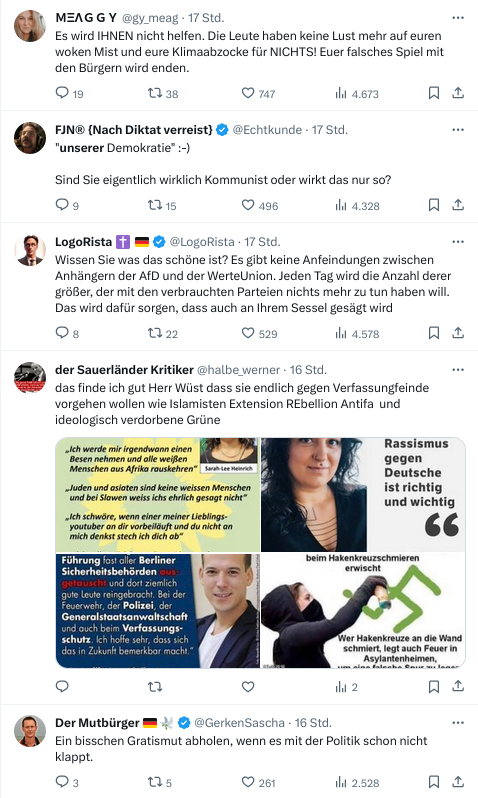Open the '17 Std.' timestamp of FJN tweet
478x798 pixels.
[x=330, y=130]
